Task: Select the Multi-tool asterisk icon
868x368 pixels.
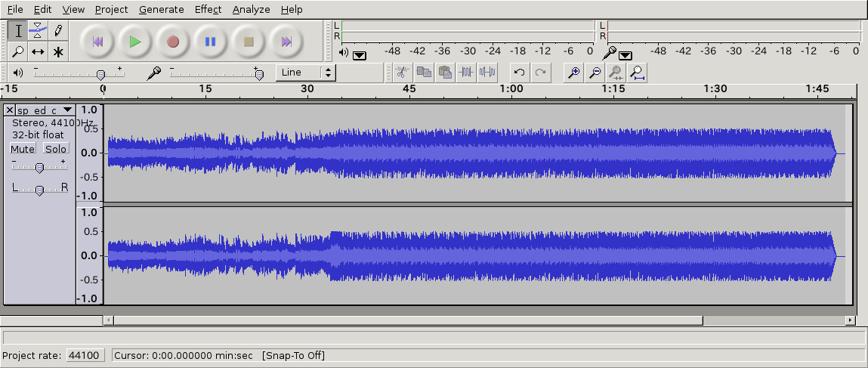Action: click(58, 52)
